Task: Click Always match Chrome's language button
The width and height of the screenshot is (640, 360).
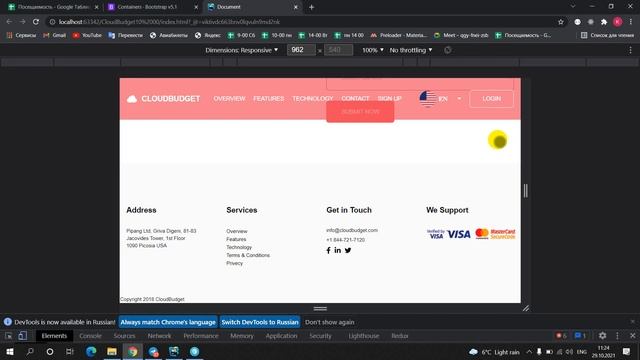Action: 168,322
